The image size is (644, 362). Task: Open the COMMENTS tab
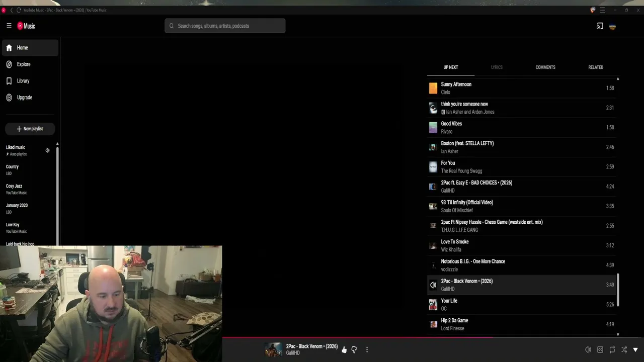click(545, 67)
